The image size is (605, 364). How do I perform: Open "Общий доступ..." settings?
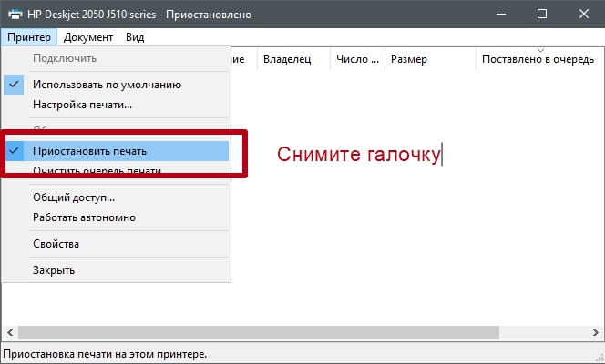(74, 197)
